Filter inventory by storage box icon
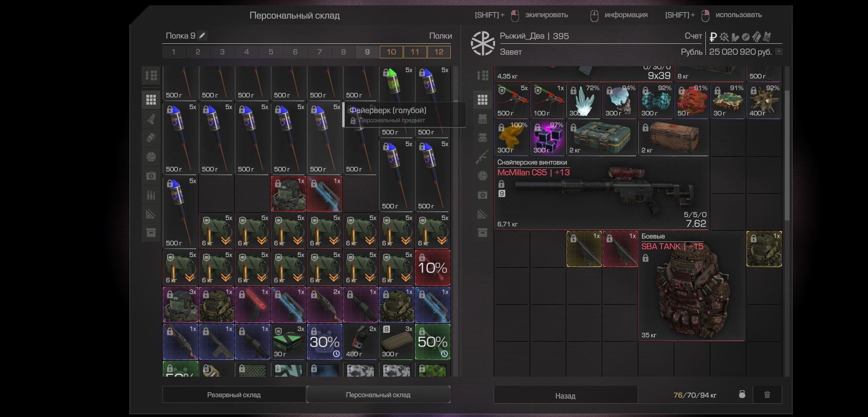 tap(482, 233)
